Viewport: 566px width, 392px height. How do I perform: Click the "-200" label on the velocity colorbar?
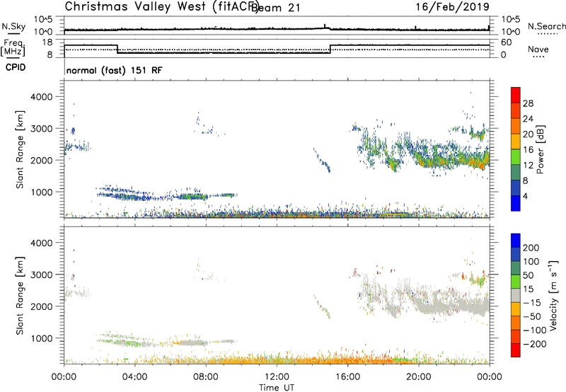coord(535,344)
